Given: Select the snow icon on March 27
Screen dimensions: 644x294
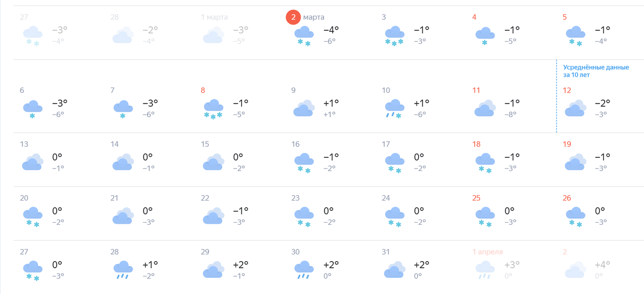Looking at the screenshot, I should coord(33,270).
